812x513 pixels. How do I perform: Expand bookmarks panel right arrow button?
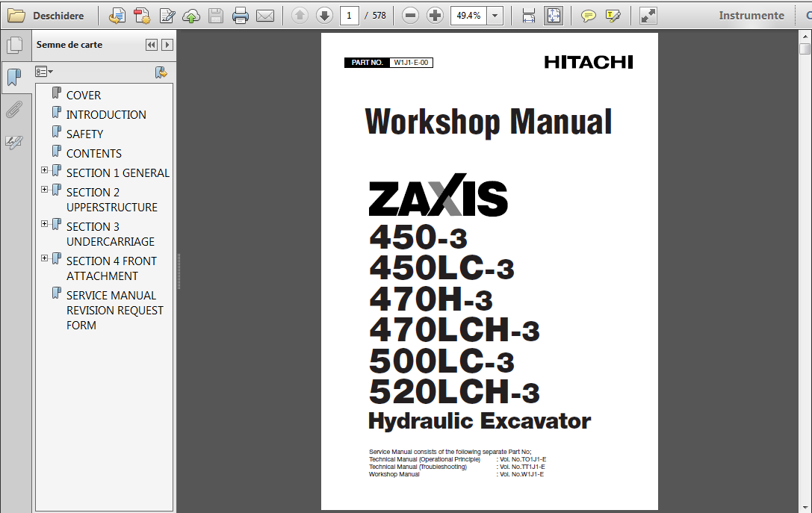167,45
